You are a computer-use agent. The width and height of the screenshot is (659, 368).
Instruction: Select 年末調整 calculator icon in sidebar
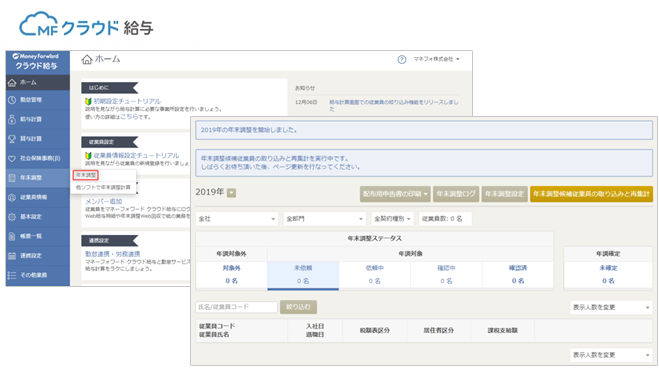pos(12,178)
